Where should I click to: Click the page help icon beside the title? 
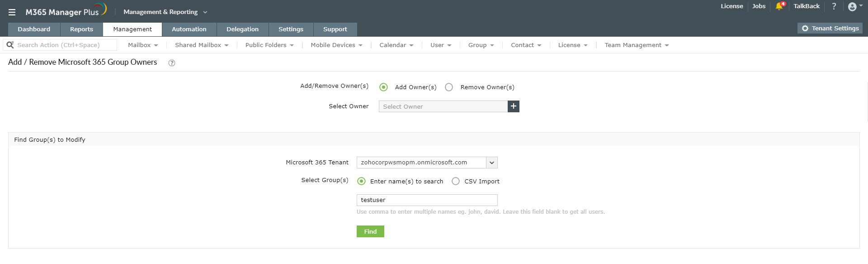pyautogui.click(x=172, y=63)
